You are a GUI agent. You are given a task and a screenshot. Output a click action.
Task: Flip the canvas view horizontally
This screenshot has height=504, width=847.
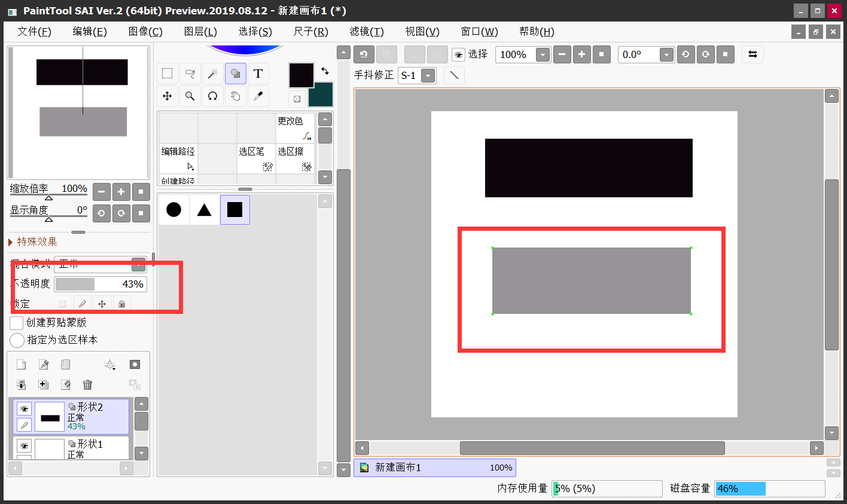pyautogui.click(x=753, y=54)
